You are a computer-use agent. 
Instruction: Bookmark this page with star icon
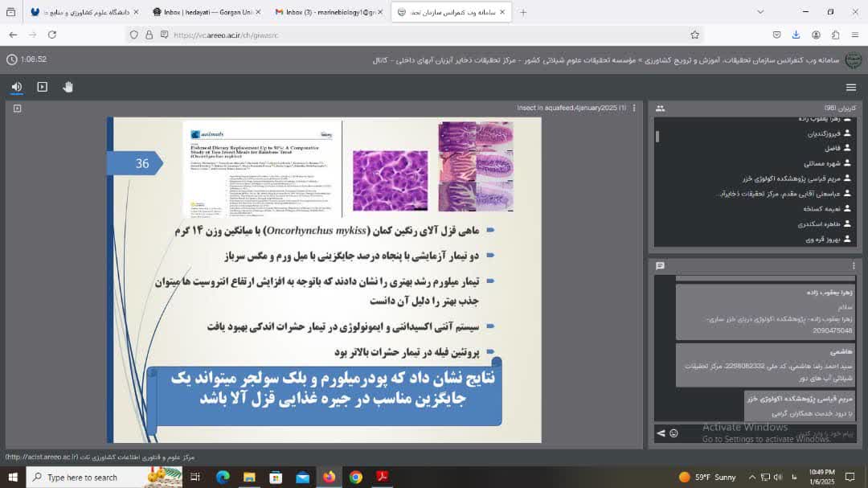pos(694,35)
